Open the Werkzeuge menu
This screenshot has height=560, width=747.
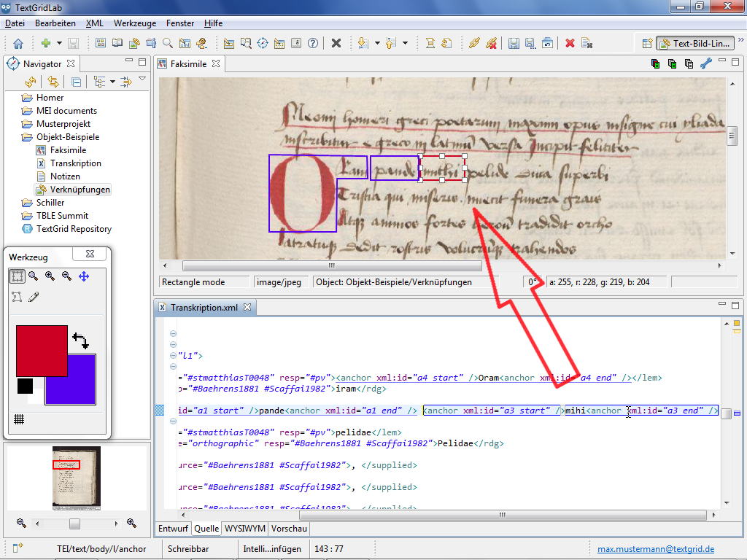[x=135, y=23]
